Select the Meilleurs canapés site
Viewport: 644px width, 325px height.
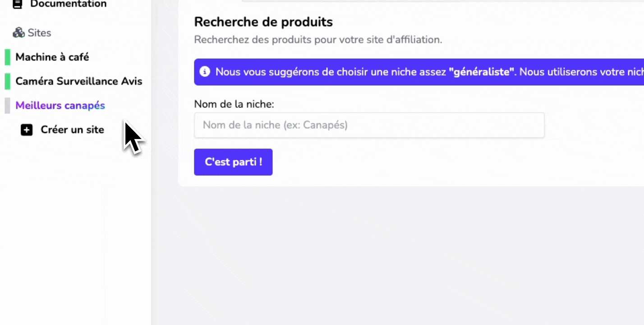pyautogui.click(x=60, y=106)
